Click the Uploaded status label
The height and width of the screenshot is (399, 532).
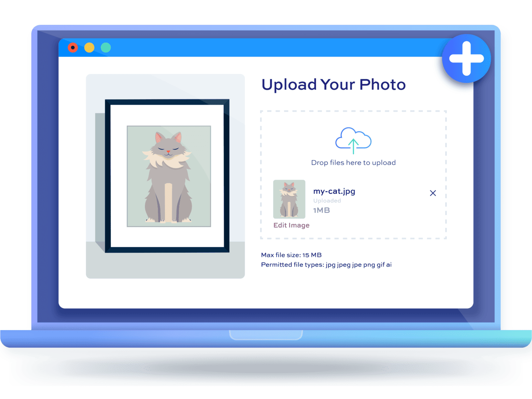pyautogui.click(x=327, y=200)
